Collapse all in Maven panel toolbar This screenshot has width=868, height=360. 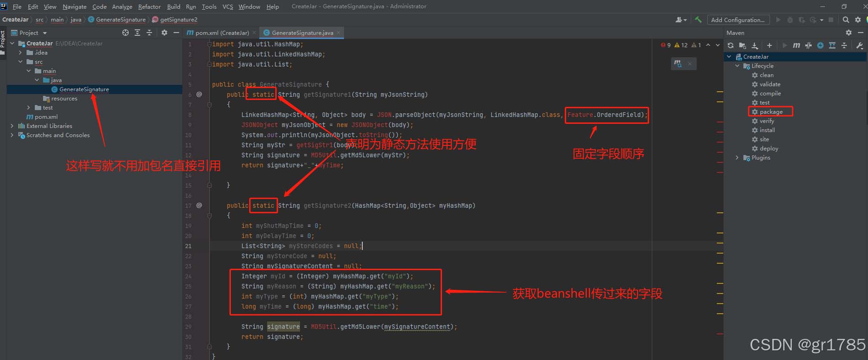[844, 45]
